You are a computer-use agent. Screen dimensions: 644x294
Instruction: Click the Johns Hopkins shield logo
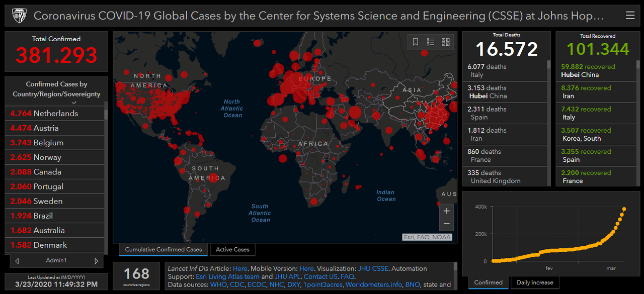click(x=18, y=16)
